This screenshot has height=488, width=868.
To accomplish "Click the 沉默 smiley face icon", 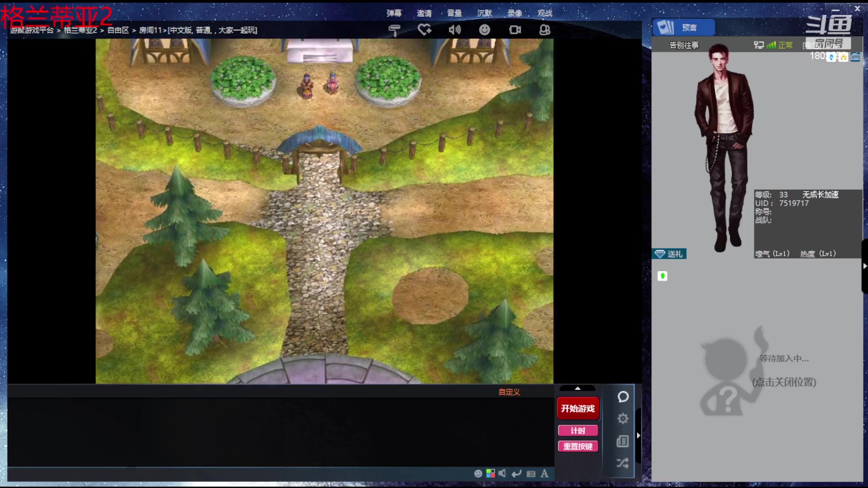I will click(x=485, y=30).
